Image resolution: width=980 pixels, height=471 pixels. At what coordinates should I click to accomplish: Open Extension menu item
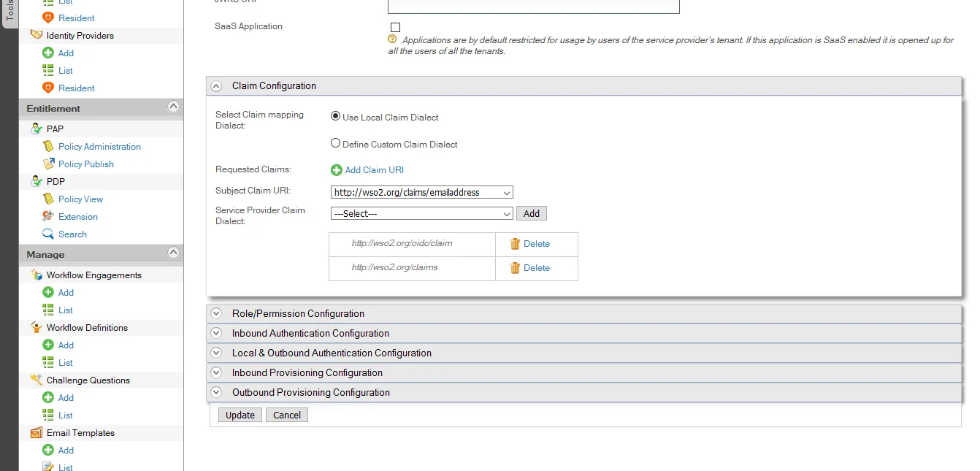pyautogui.click(x=78, y=216)
